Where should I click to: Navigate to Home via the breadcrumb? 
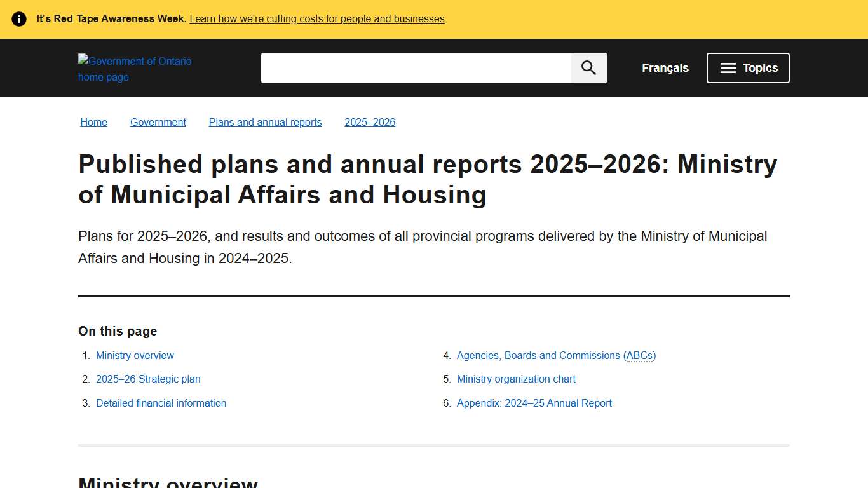(93, 122)
